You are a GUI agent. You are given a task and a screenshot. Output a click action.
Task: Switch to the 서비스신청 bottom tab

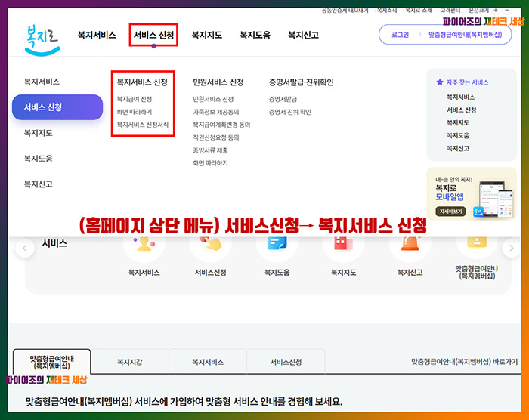[286, 362]
